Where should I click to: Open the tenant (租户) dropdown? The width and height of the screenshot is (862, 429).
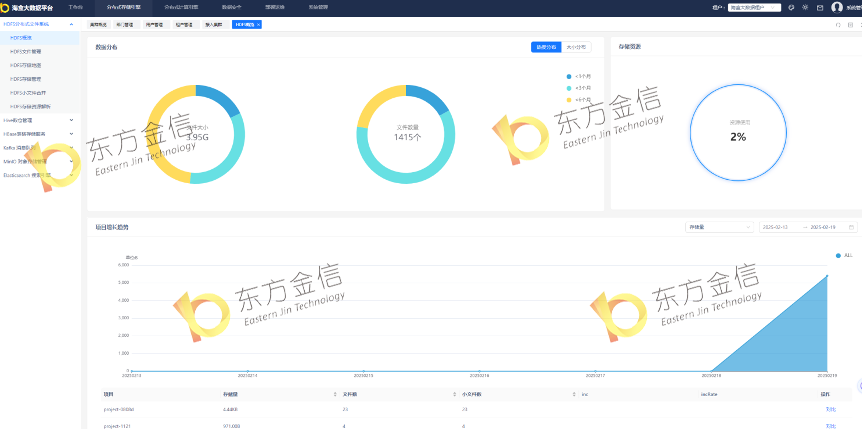(x=754, y=8)
